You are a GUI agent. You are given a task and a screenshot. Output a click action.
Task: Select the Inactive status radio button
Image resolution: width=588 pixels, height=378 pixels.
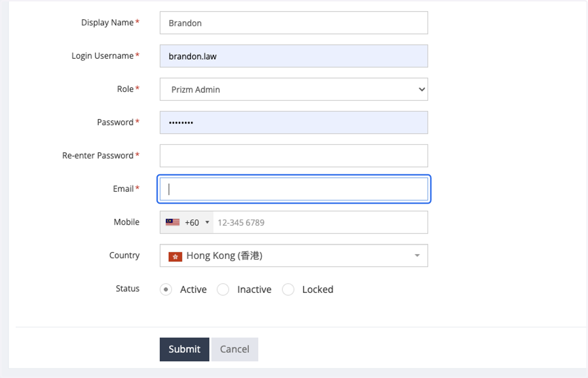(x=223, y=289)
